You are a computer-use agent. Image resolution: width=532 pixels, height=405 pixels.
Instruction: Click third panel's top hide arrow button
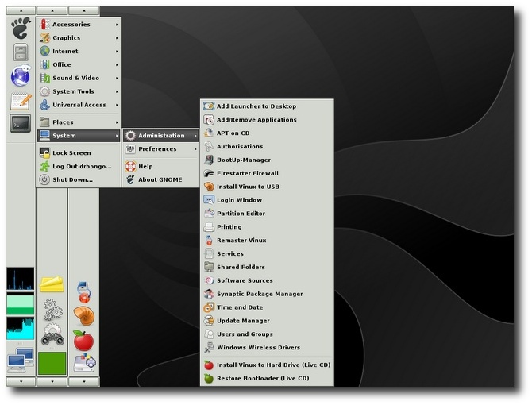(x=84, y=10)
